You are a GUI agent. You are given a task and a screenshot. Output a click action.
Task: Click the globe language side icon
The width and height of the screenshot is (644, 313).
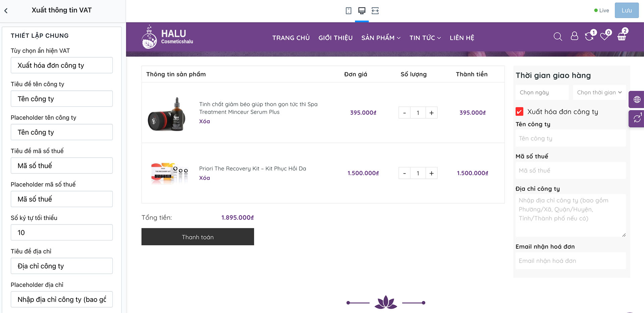tap(637, 100)
